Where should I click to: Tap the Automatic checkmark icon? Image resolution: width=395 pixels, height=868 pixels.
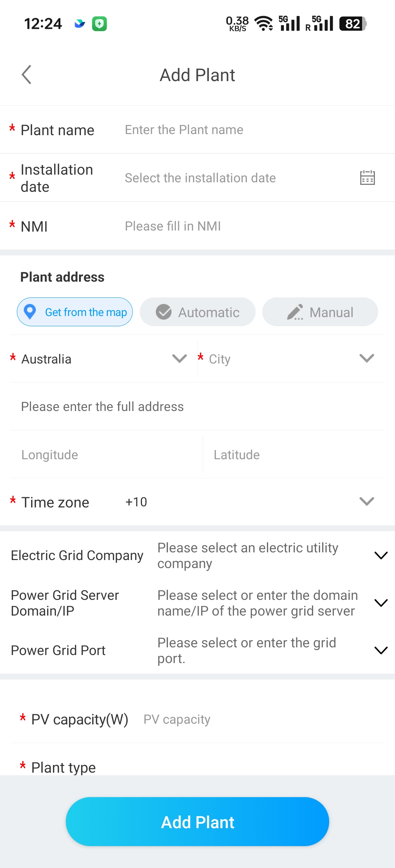pos(163,312)
